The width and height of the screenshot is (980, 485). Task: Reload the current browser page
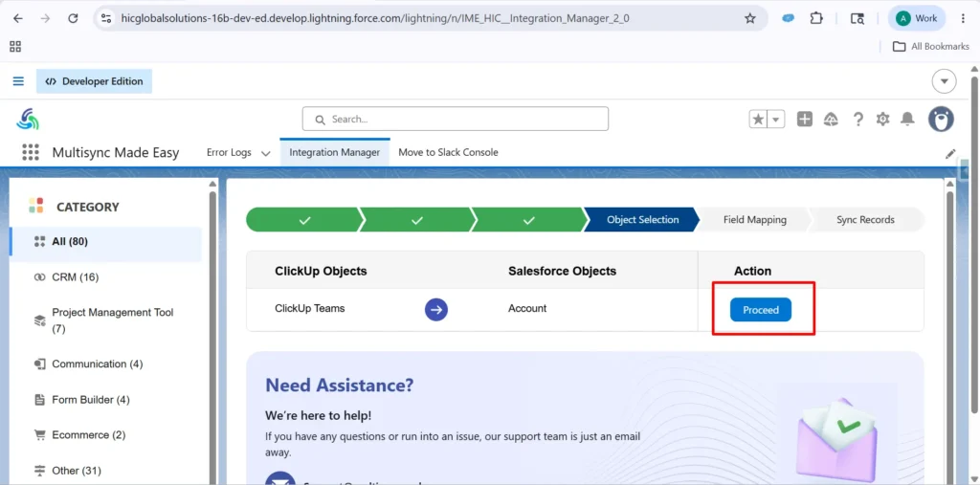(73, 18)
